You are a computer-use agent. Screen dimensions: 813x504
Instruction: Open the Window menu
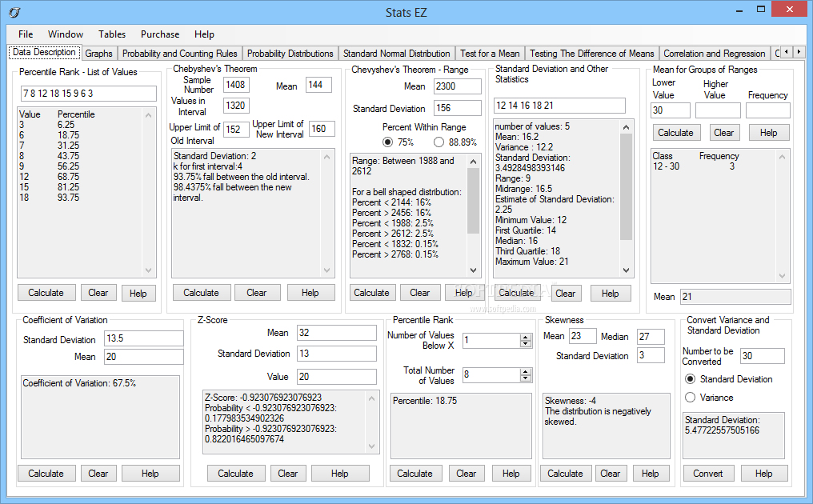tap(66, 34)
